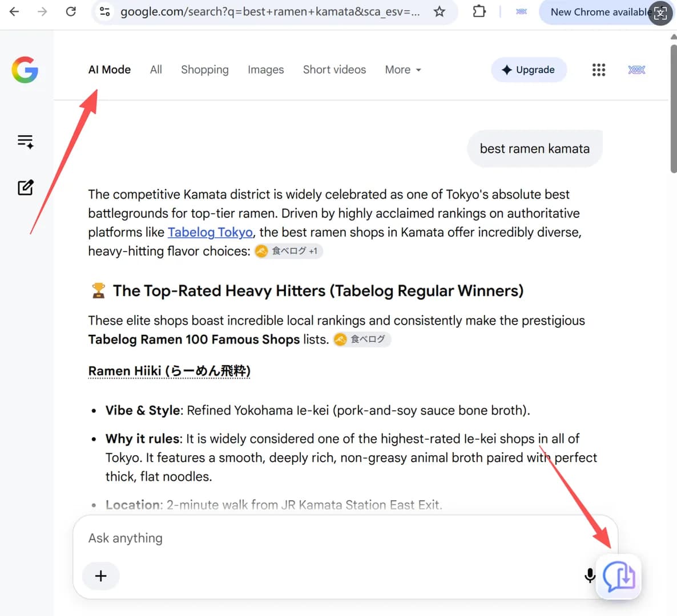Select the AI Mode tab
This screenshot has height=616, width=677.
tap(109, 70)
